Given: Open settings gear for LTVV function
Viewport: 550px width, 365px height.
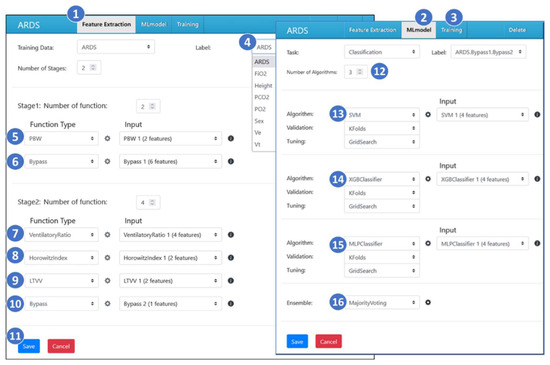Looking at the screenshot, I should (x=107, y=280).
